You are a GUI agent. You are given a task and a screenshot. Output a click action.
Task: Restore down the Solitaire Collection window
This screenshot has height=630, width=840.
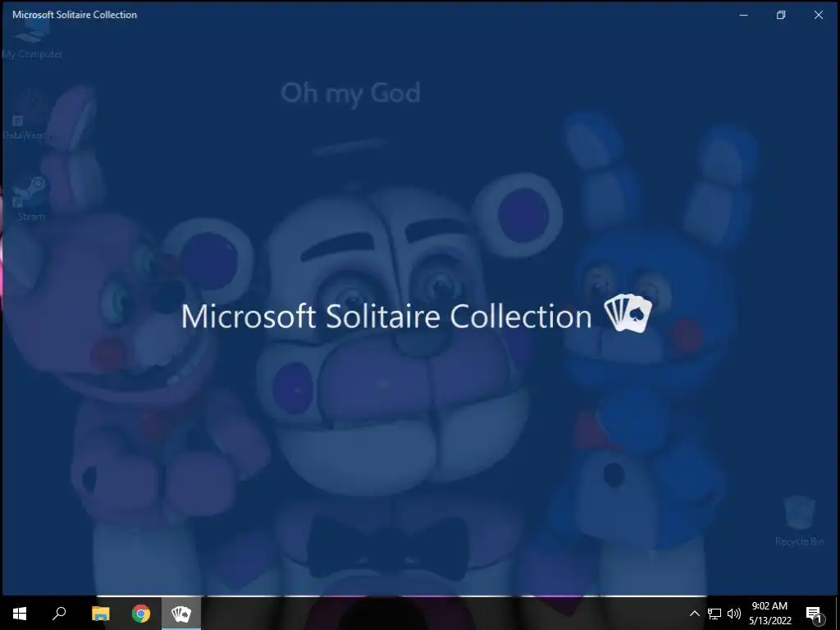coord(781,15)
